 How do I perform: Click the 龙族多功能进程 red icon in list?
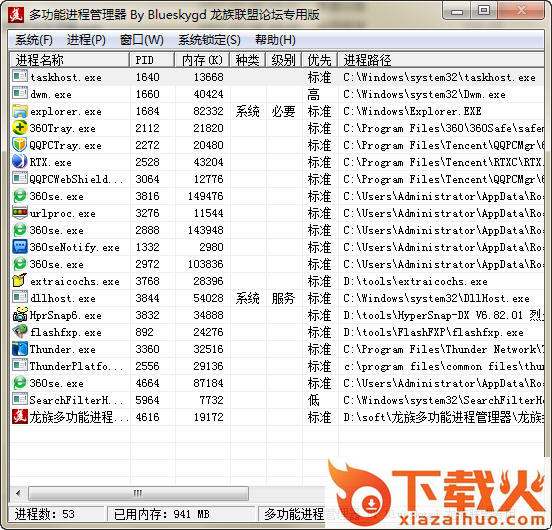click(20, 417)
